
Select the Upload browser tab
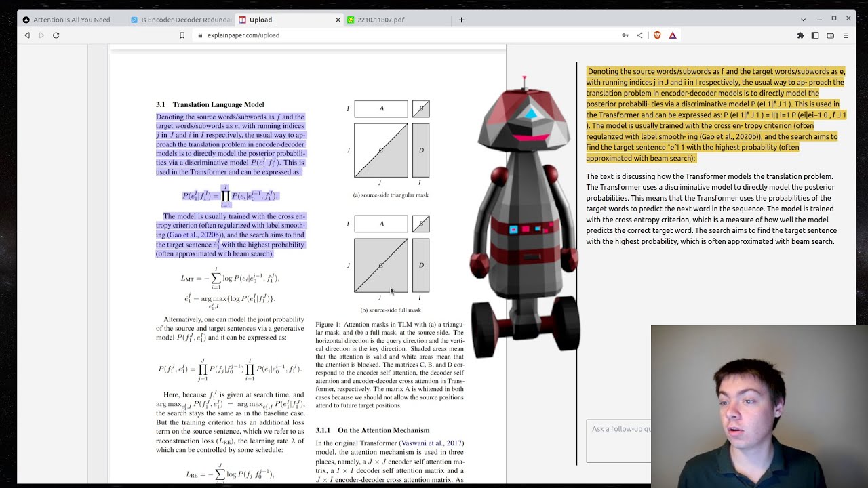pos(288,20)
